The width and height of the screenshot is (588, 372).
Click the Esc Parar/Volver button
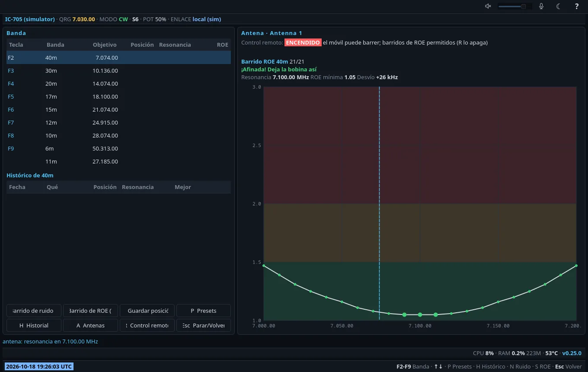204,325
